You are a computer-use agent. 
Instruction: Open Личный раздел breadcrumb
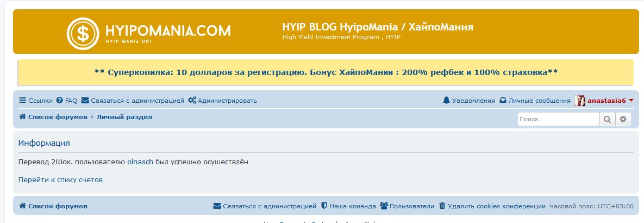point(124,117)
